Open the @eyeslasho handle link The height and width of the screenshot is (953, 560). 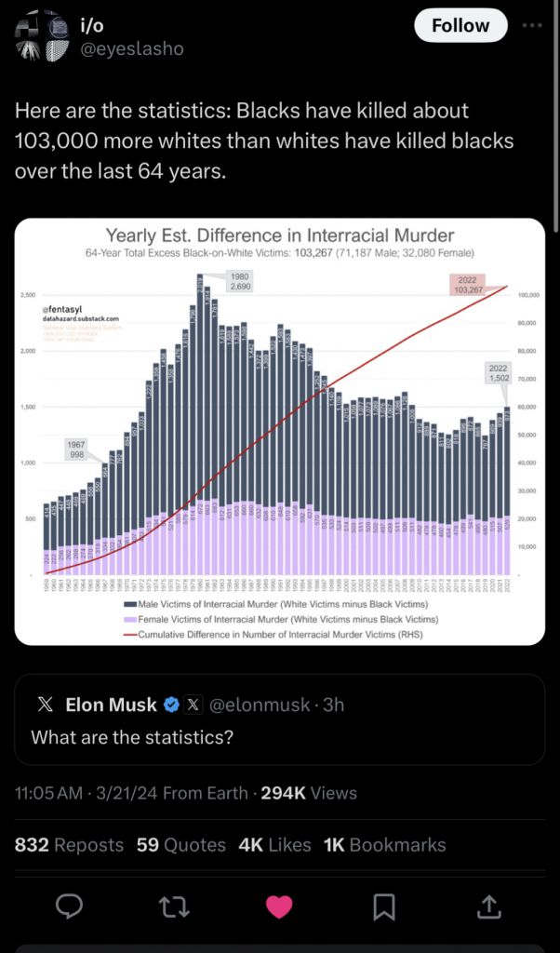point(132,49)
